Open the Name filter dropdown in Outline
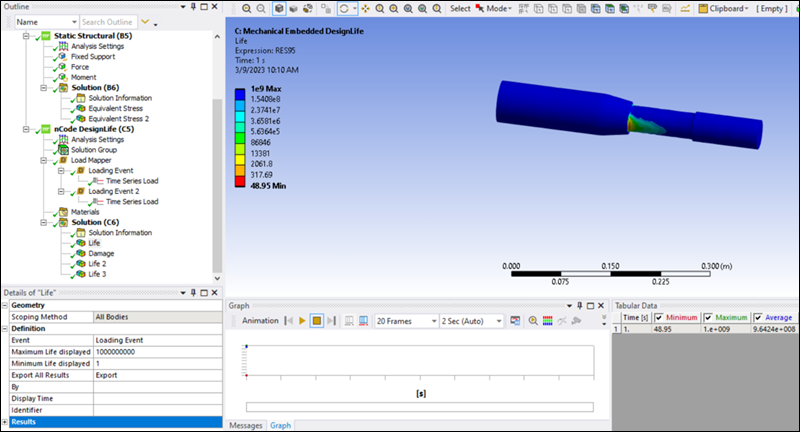 point(71,21)
